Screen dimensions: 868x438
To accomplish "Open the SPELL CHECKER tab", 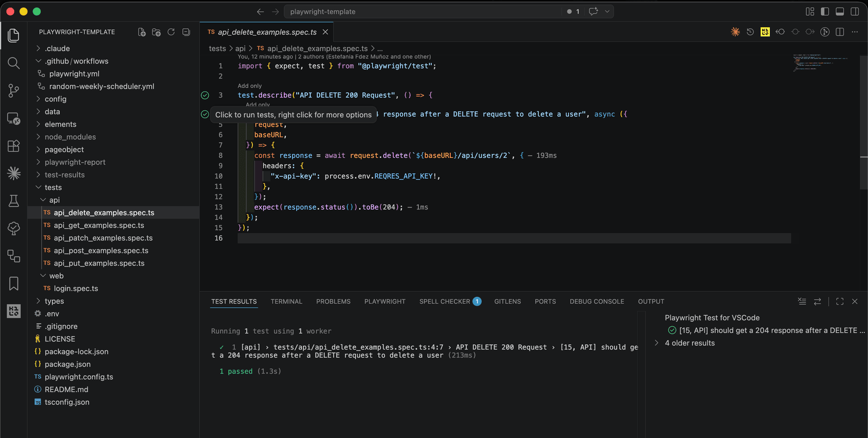I will [450, 301].
